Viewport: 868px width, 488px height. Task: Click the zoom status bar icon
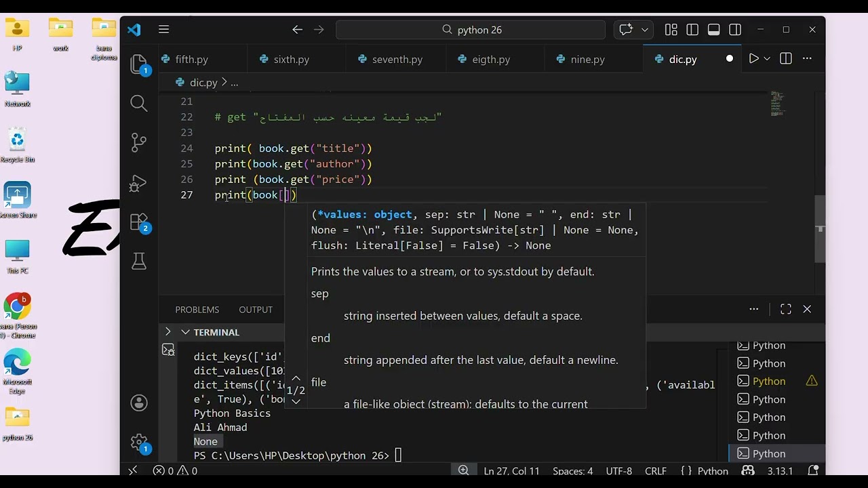click(x=463, y=470)
